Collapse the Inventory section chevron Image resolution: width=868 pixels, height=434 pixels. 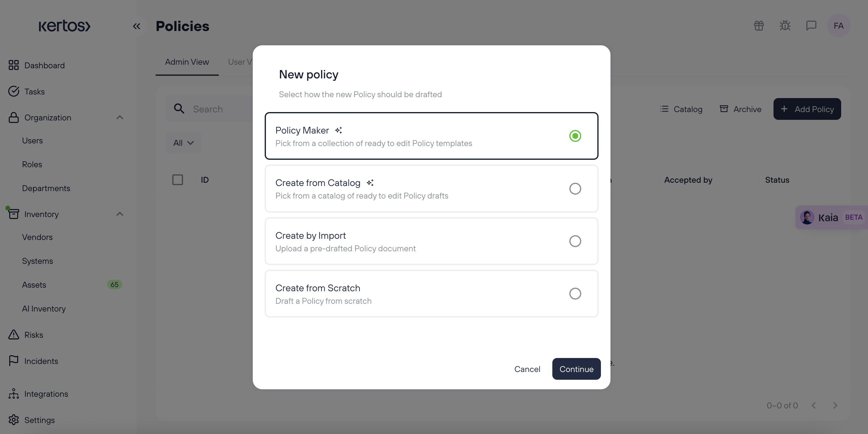120,214
